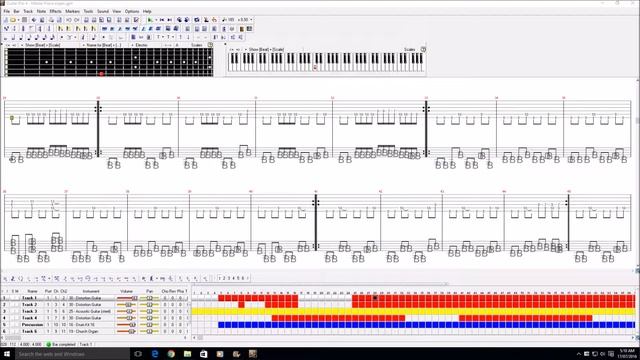Open the Electric fretboard type dropdown
The width and height of the screenshot is (640, 360).
click(141, 45)
